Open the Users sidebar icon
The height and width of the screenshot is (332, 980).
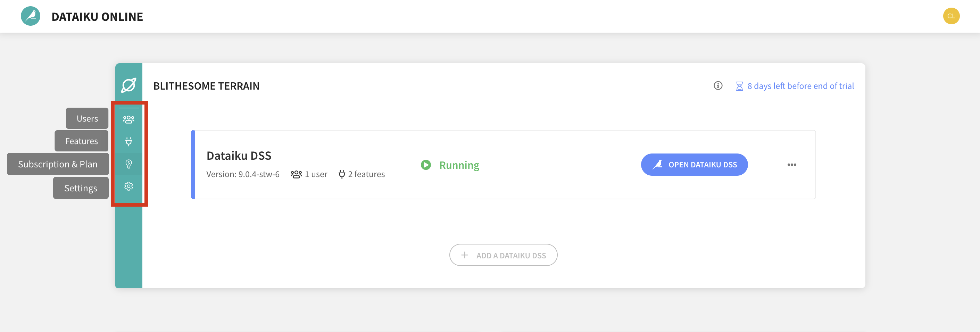[x=128, y=119]
